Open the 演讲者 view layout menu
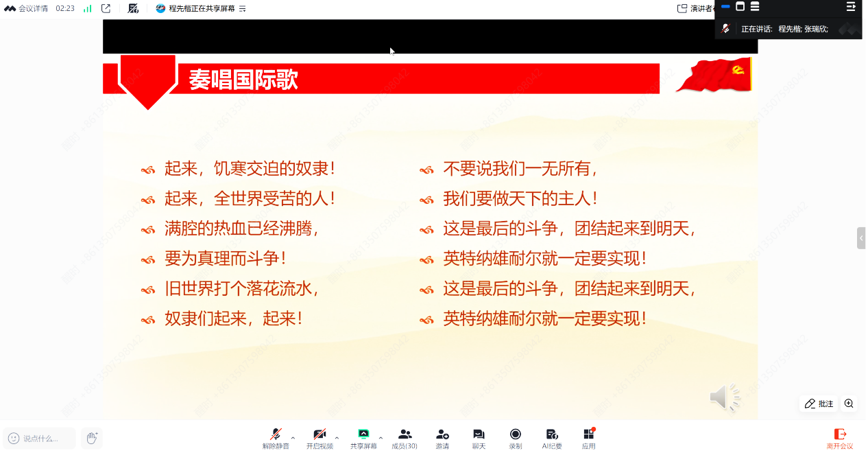The image size is (868, 453). pyautogui.click(x=696, y=8)
